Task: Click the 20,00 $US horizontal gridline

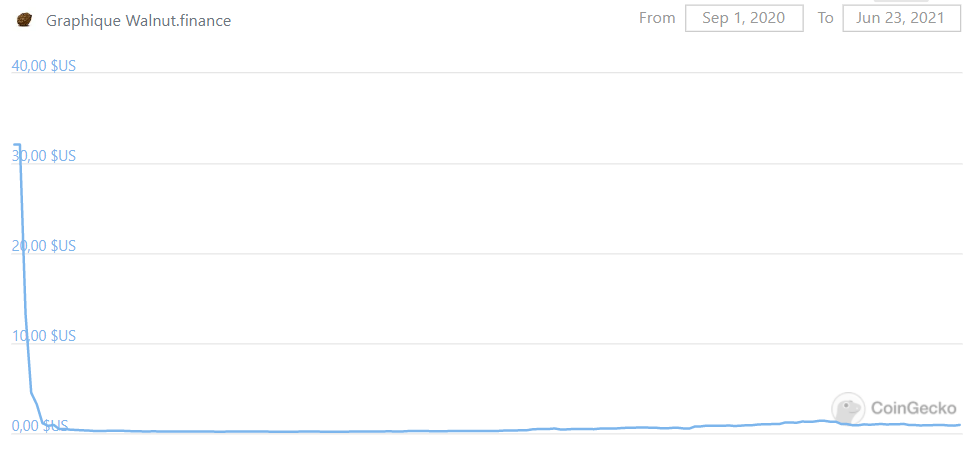Action: tap(500, 253)
